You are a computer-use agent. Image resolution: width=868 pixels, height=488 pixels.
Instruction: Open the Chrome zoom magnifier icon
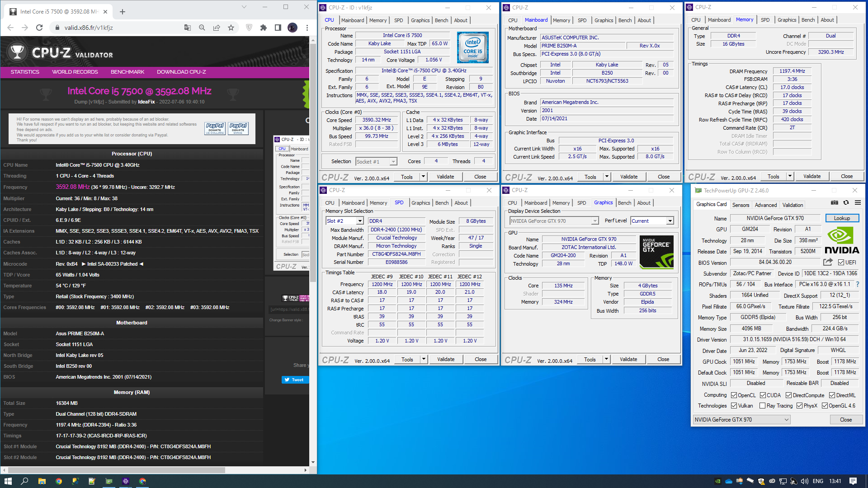[x=202, y=28]
